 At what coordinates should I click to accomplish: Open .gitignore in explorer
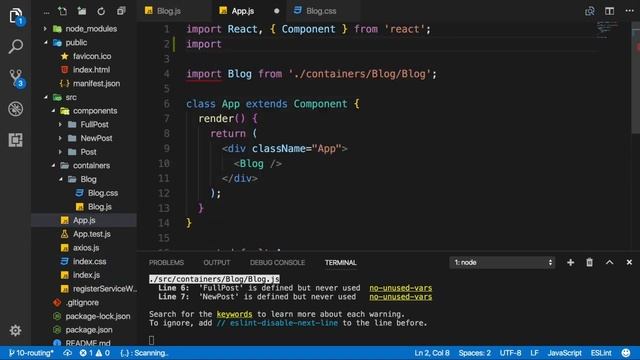click(x=84, y=302)
